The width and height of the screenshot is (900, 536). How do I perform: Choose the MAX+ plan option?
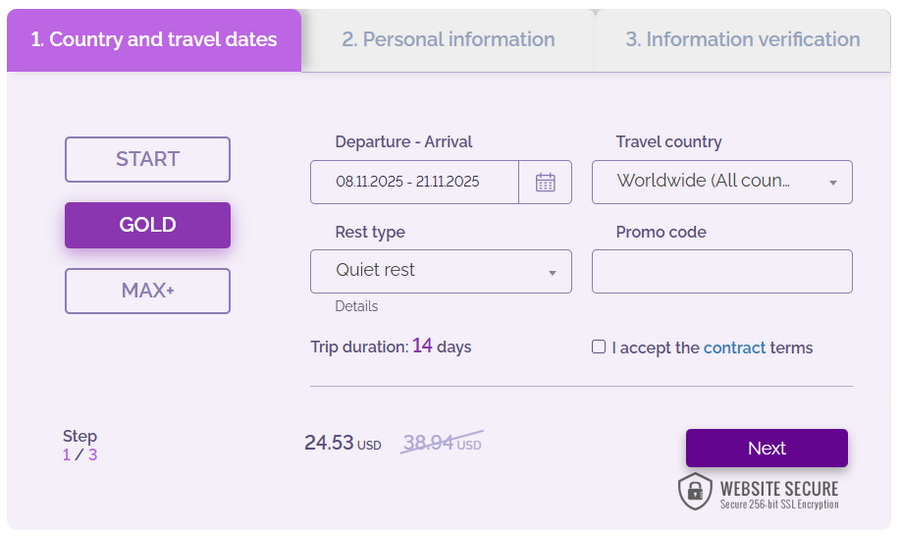[148, 291]
